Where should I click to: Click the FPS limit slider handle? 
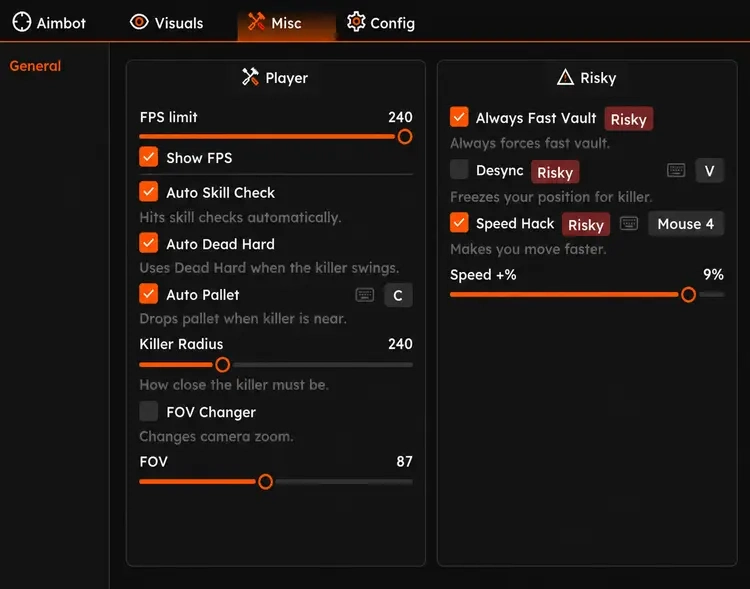405,137
